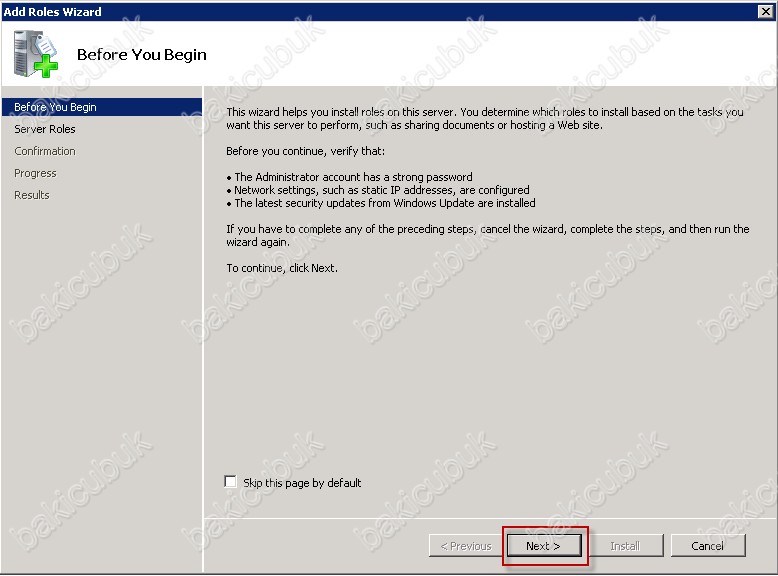This screenshot has height=576, width=778.
Task: Click the Next button
Action: [544, 546]
